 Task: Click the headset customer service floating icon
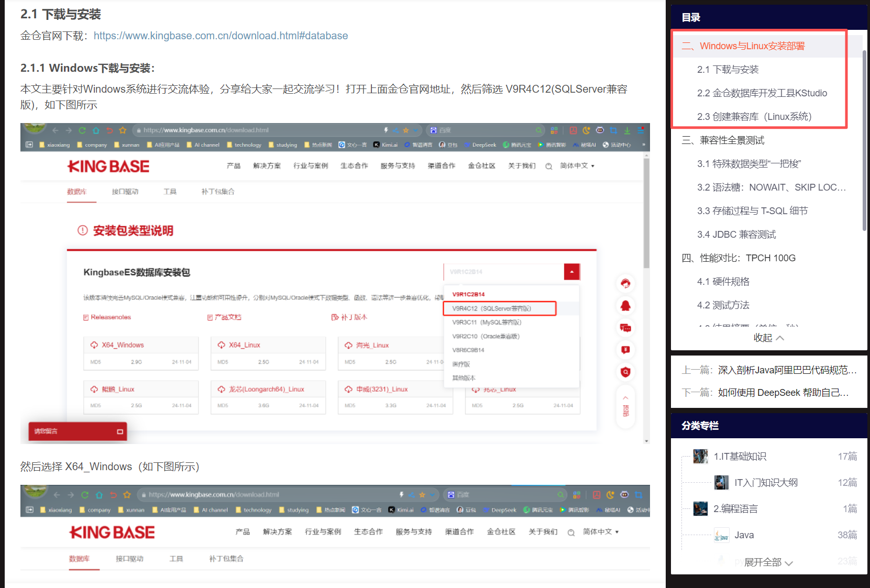[x=625, y=284]
